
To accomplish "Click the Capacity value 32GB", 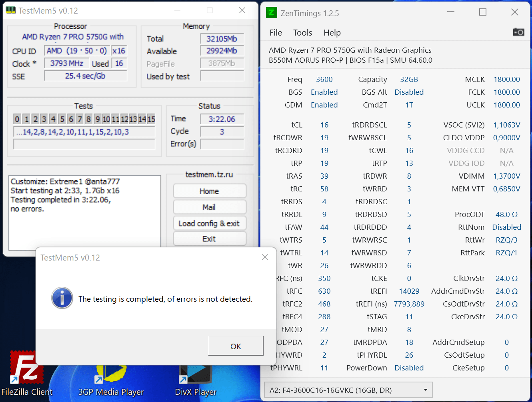I will pyautogui.click(x=409, y=80).
